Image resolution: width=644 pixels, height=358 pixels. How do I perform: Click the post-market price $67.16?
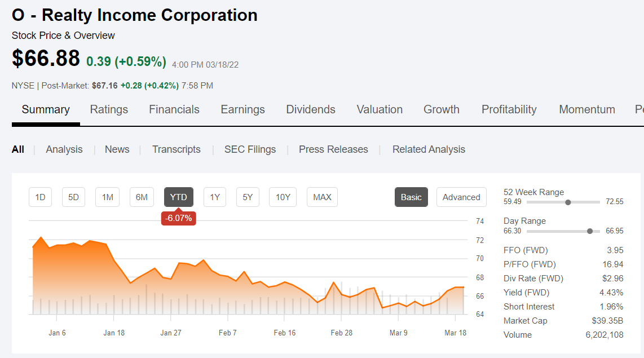click(105, 86)
